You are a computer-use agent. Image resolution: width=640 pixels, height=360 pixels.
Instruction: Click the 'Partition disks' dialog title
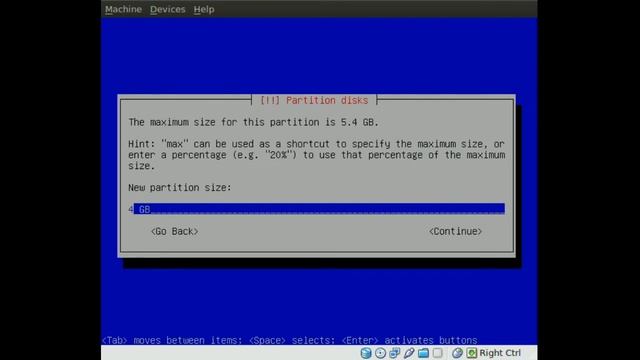point(314,100)
